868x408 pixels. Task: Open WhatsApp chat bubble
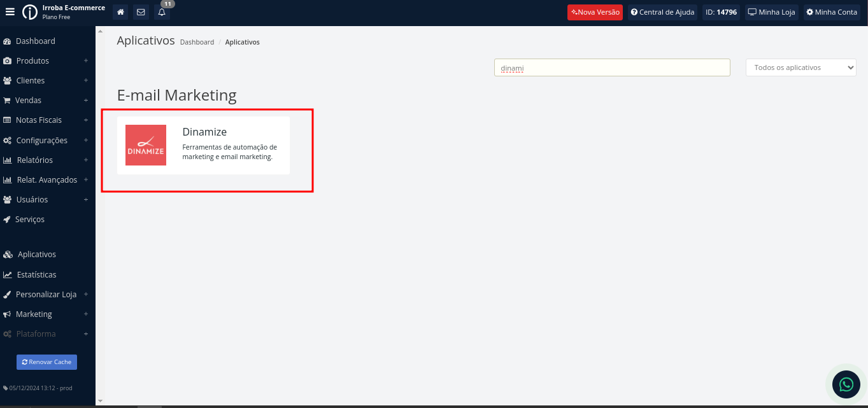846,384
